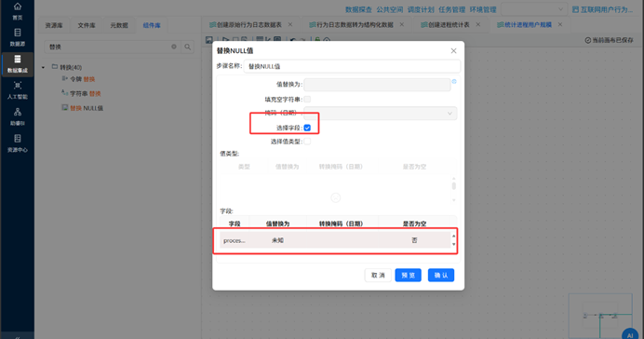Click the blue help icon beside 值替换为 field
The image size is (644, 339).
pos(454,81)
